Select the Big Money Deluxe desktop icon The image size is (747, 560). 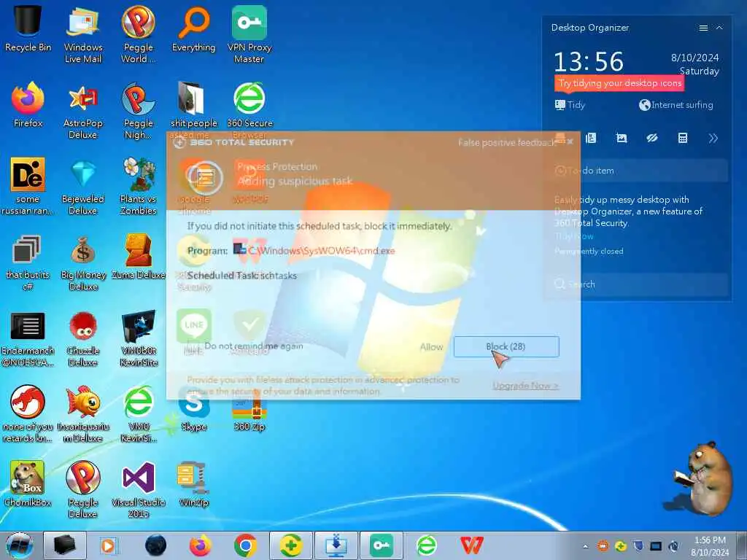83,262
